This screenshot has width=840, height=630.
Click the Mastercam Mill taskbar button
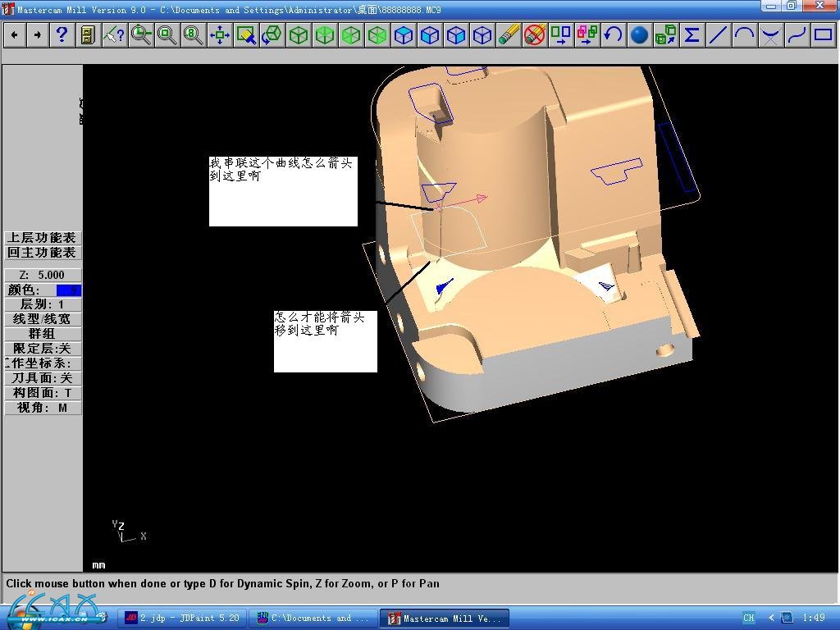(x=444, y=619)
